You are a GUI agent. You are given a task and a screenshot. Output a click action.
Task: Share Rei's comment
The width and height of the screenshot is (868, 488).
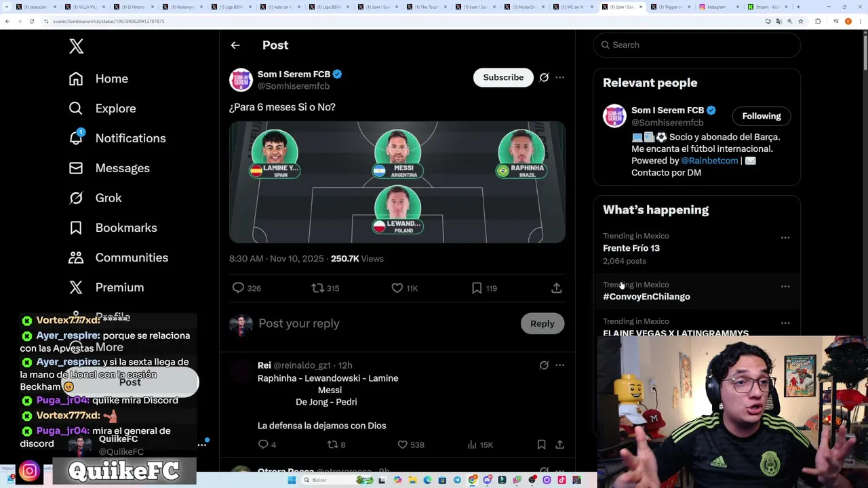(559, 445)
